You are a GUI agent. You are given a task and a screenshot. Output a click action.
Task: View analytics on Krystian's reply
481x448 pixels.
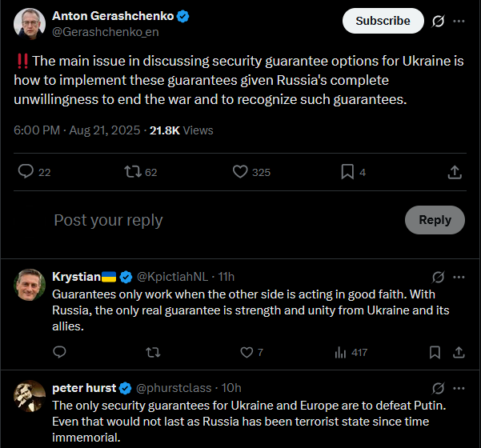[x=340, y=352]
